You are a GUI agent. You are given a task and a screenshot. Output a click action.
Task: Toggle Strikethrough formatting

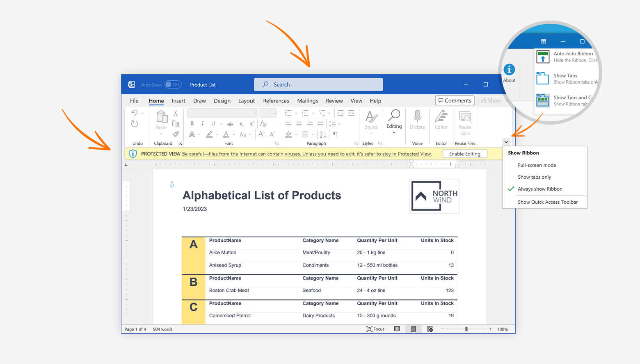point(230,124)
